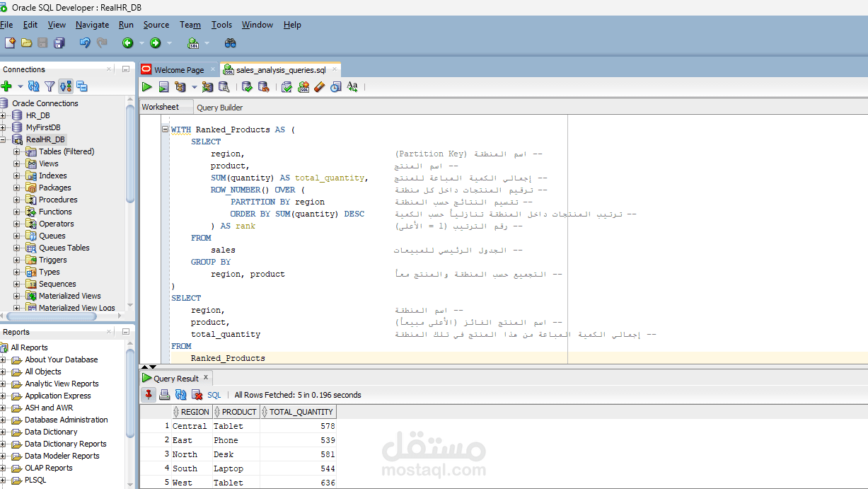Click the New file icon in main toolbar
The image size is (868, 489).
pyautogui.click(x=10, y=43)
